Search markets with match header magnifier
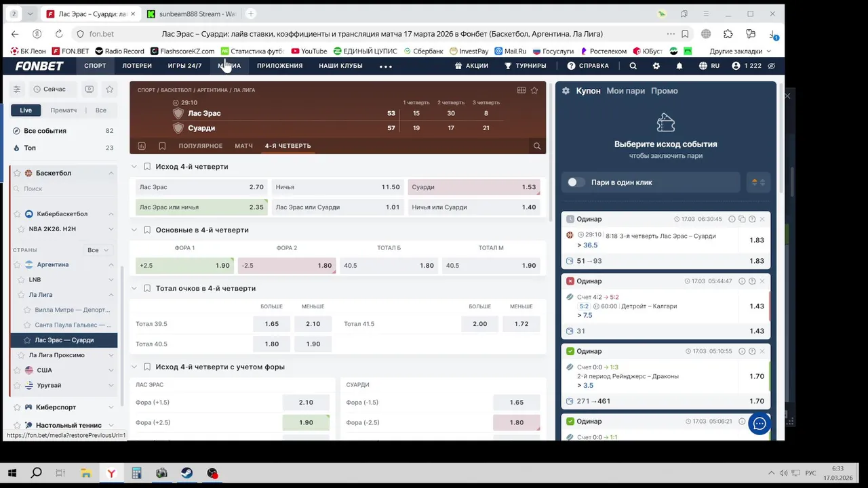 pyautogui.click(x=537, y=146)
